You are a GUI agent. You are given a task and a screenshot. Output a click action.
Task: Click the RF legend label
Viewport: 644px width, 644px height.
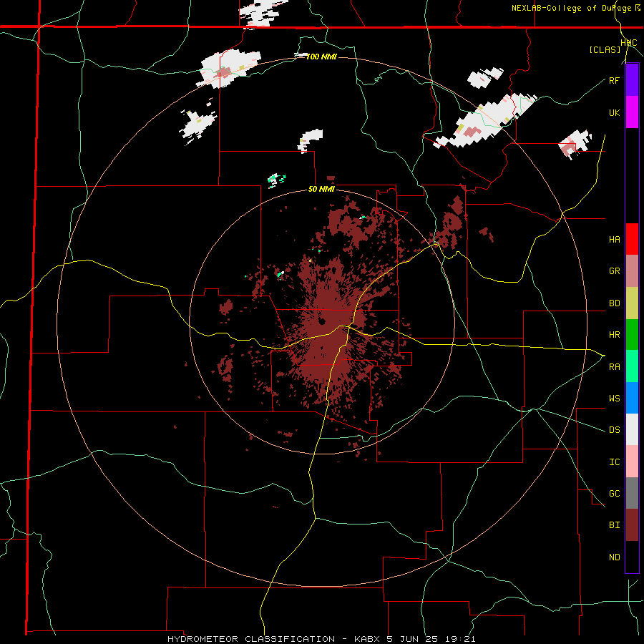[614, 80]
